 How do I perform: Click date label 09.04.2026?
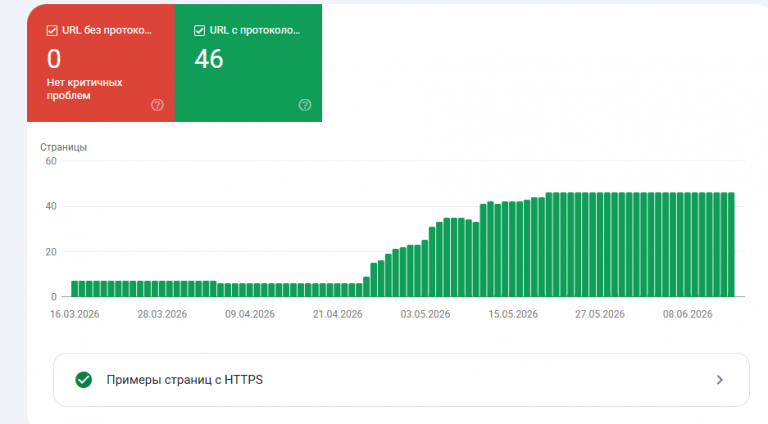point(250,314)
